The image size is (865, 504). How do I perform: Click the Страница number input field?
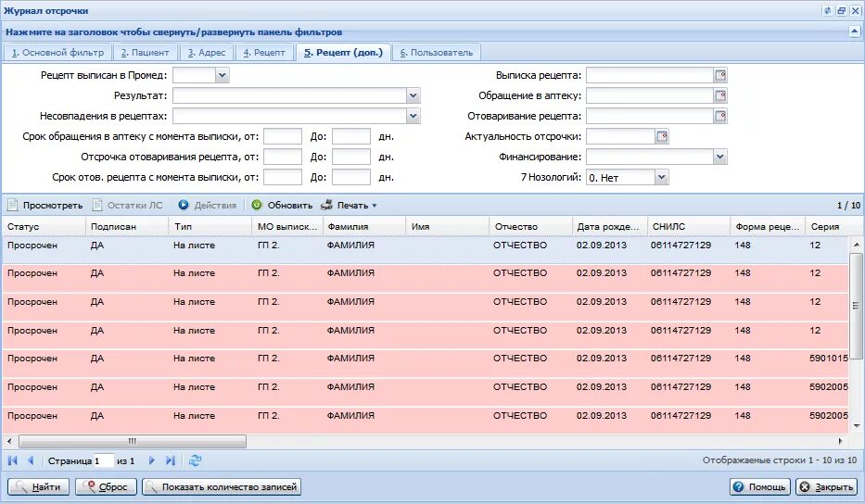tap(103, 460)
